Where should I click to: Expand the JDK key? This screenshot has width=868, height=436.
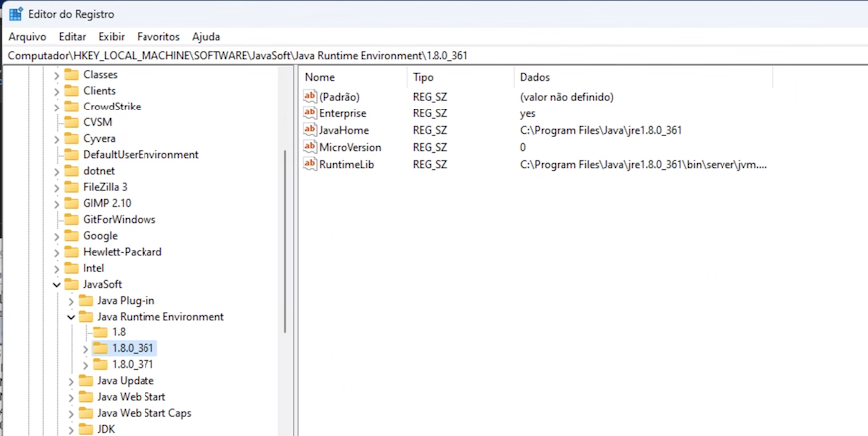pos(71,429)
